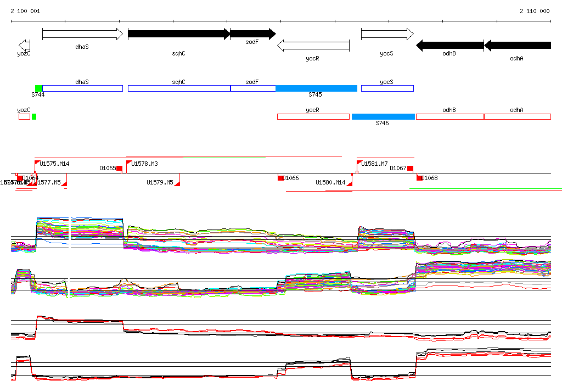
Task: Click the 'U1580.M14' label text
Action: coord(330,183)
